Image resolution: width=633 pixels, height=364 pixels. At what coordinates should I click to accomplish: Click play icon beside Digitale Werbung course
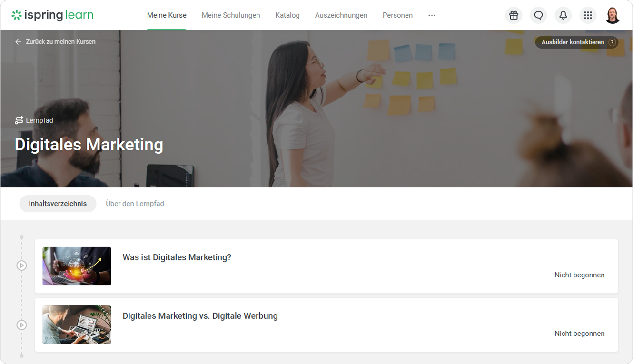(21, 325)
